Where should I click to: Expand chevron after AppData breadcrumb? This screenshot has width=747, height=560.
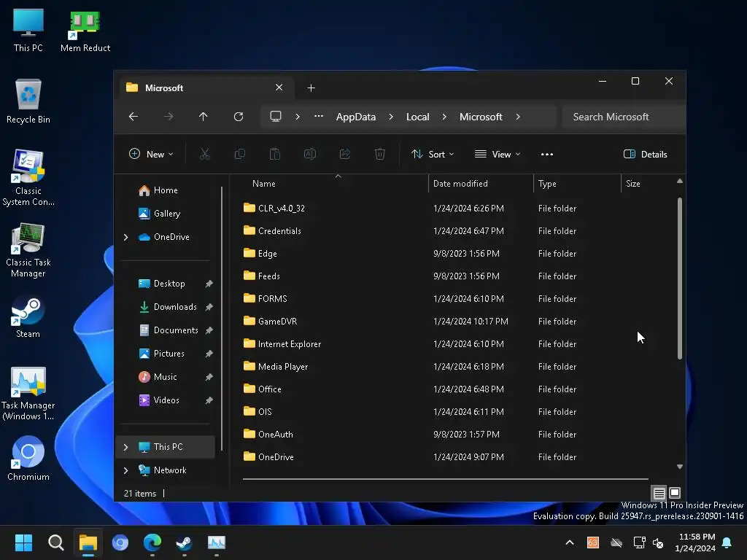click(x=391, y=117)
